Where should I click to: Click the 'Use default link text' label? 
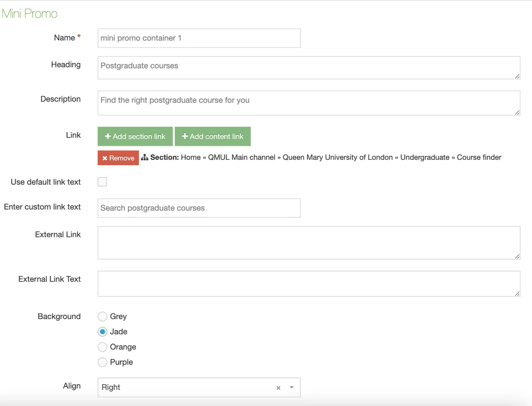coord(46,182)
